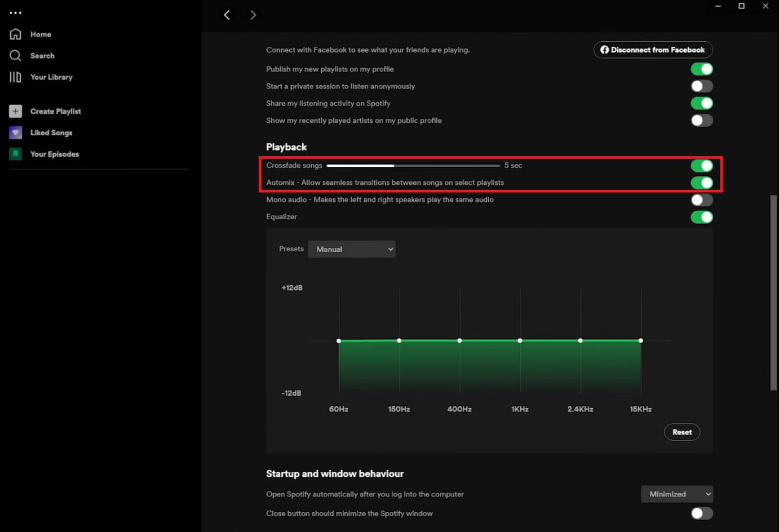The image size is (779, 532).
Task: Enable Close button should minimize toggle
Action: tap(702, 513)
